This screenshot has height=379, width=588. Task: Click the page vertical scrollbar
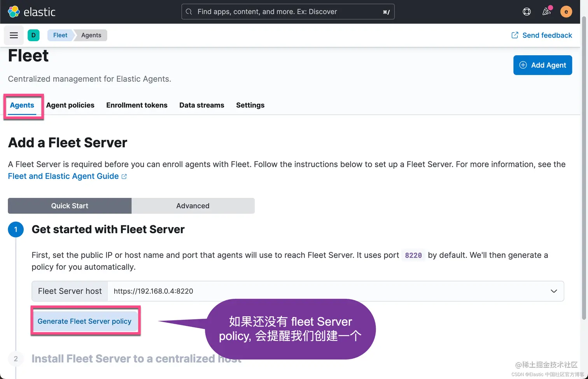(x=584, y=167)
